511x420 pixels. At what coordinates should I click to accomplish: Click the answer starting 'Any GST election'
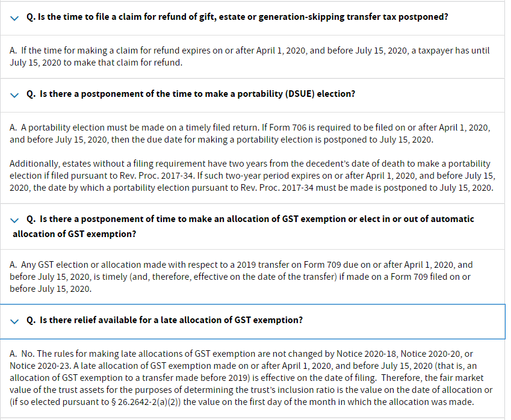[x=241, y=277]
